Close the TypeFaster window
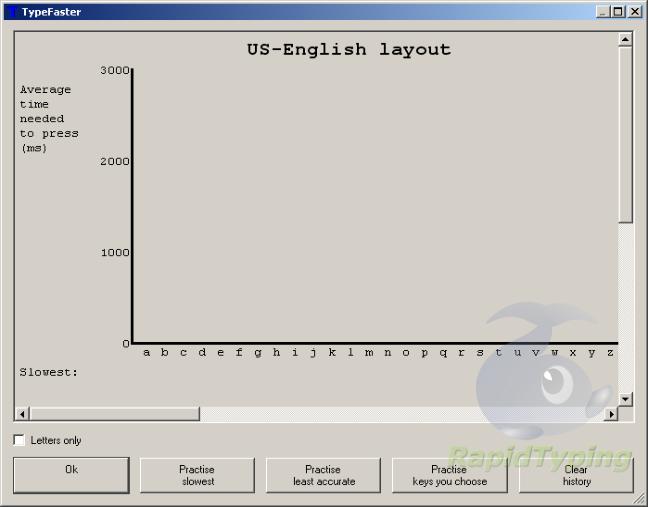Screen dimensions: 648x507 [x=634, y=12]
